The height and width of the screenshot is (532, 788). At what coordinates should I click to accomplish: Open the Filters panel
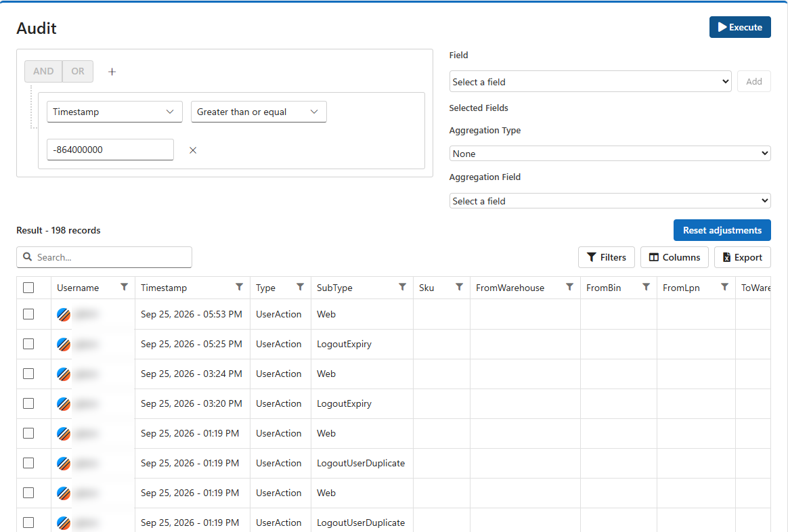click(x=607, y=257)
